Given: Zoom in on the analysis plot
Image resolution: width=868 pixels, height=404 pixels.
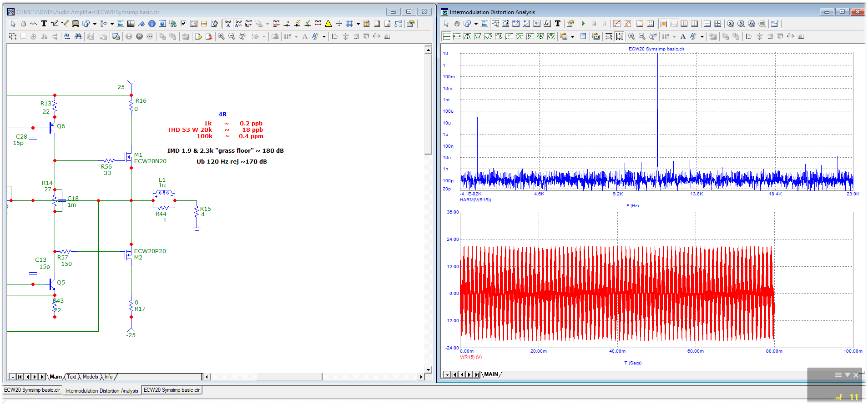Looking at the screenshot, I should click(x=631, y=36).
